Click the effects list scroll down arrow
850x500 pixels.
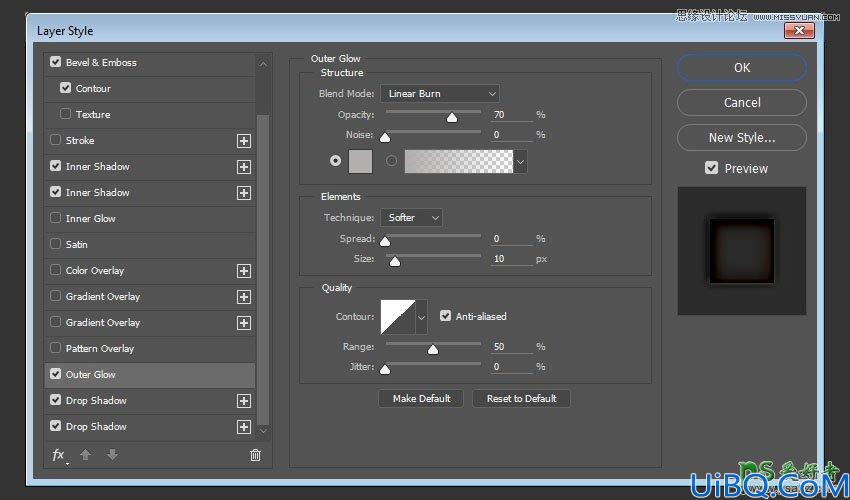coord(263,431)
